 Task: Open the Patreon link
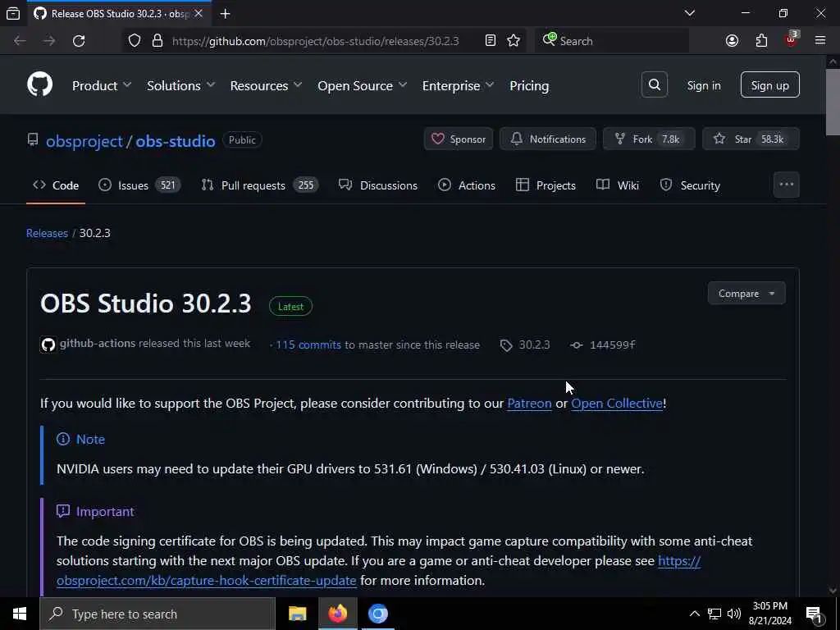[x=529, y=404]
